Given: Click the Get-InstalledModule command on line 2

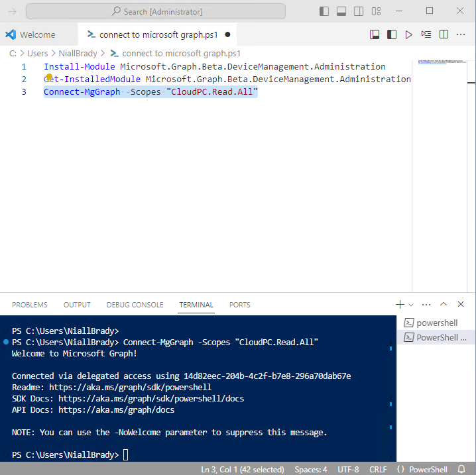Looking at the screenshot, I should tap(92, 79).
